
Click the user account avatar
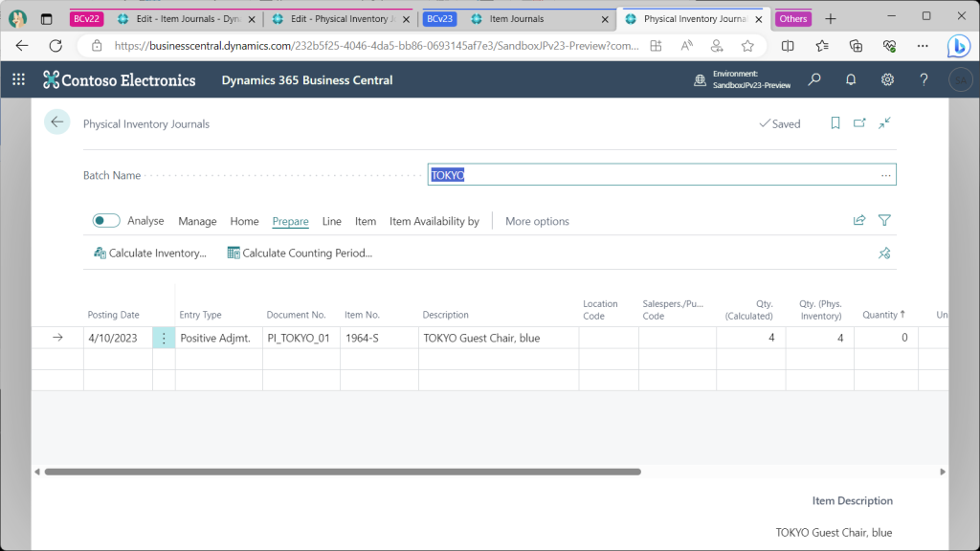click(961, 80)
